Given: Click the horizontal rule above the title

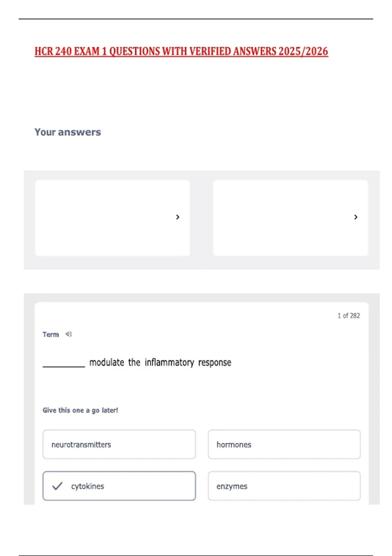Looking at the screenshot, I should [x=196, y=19].
